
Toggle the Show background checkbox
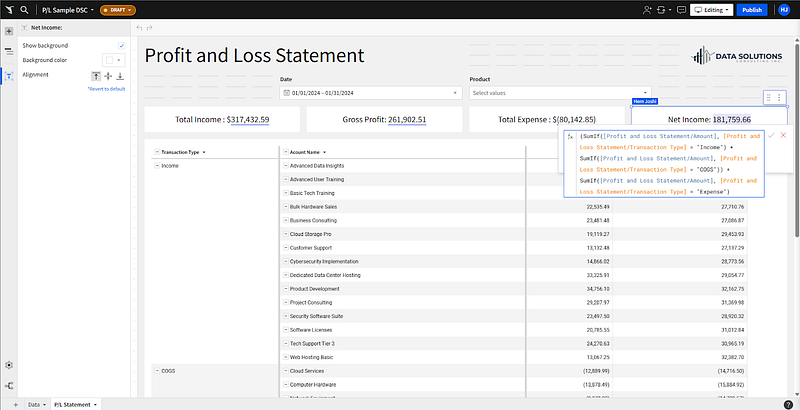pos(121,46)
